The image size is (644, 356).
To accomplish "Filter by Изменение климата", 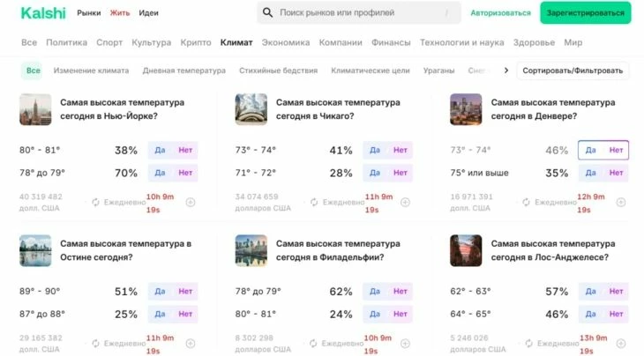I will 91,70.
